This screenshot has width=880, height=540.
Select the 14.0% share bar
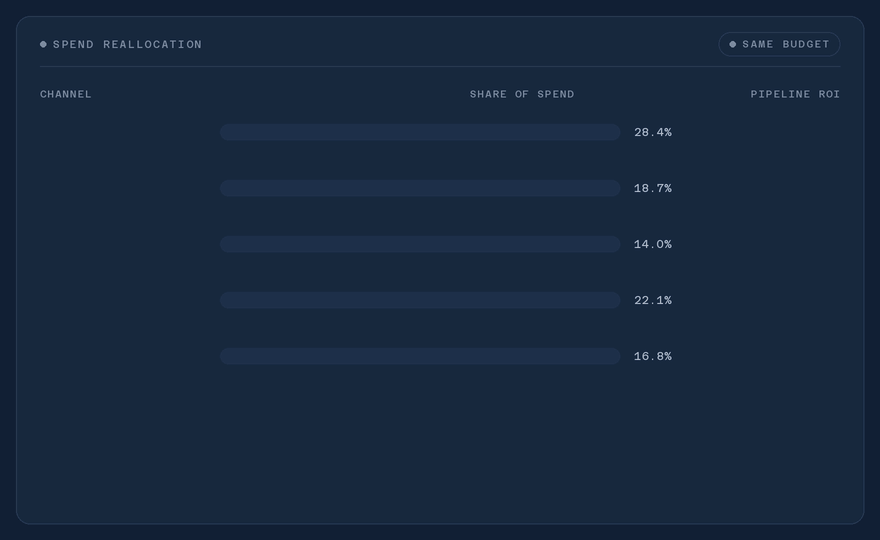click(x=420, y=244)
